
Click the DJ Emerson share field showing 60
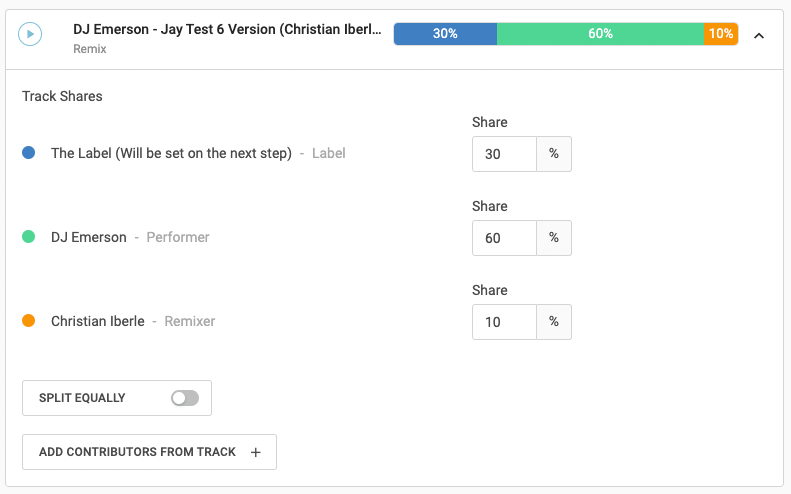(504, 238)
